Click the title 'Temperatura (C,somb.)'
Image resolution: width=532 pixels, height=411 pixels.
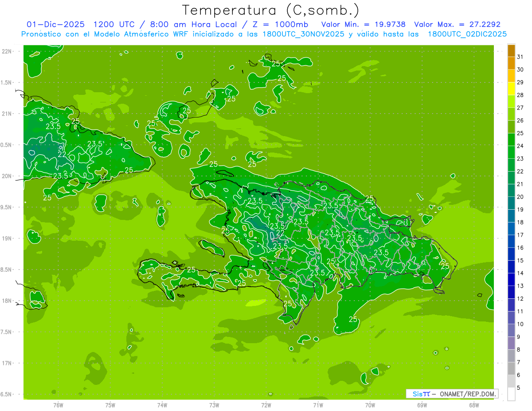coord(270,10)
